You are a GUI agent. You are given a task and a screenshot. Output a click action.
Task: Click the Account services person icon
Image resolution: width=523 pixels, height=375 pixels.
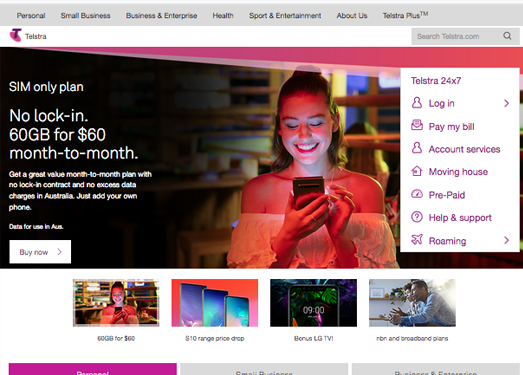(417, 148)
